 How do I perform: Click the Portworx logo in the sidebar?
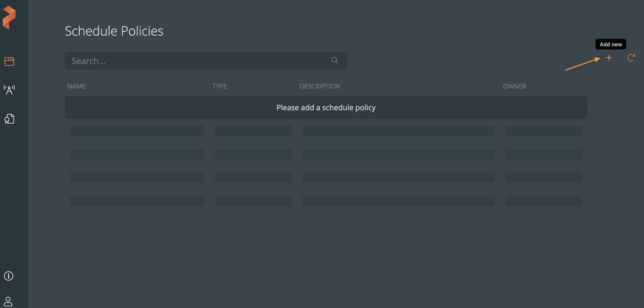pyautogui.click(x=9, y=17)
